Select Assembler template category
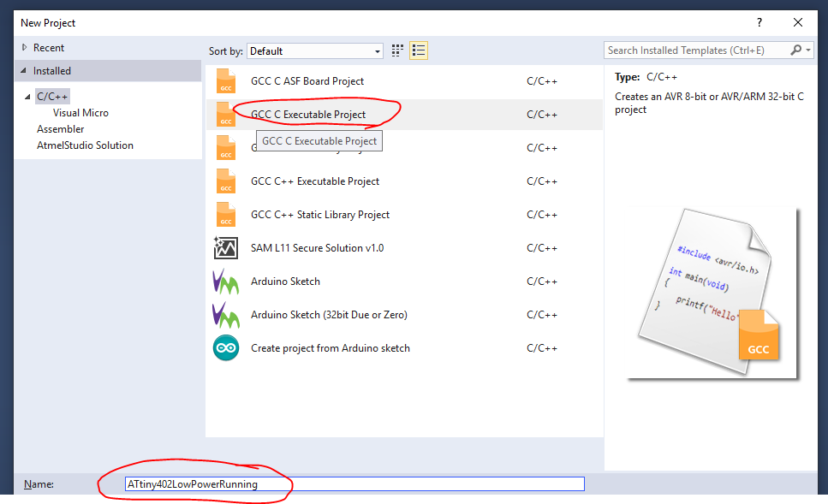828x504 pixels. point(60,129)
